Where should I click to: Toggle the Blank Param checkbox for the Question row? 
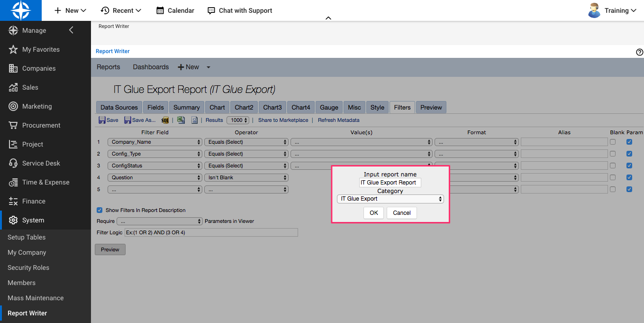click(629, 177)
